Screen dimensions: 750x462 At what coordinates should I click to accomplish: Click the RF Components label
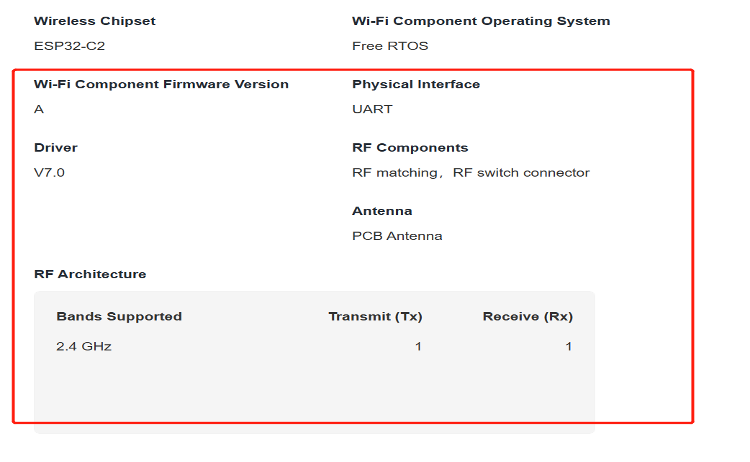(410, 148)
